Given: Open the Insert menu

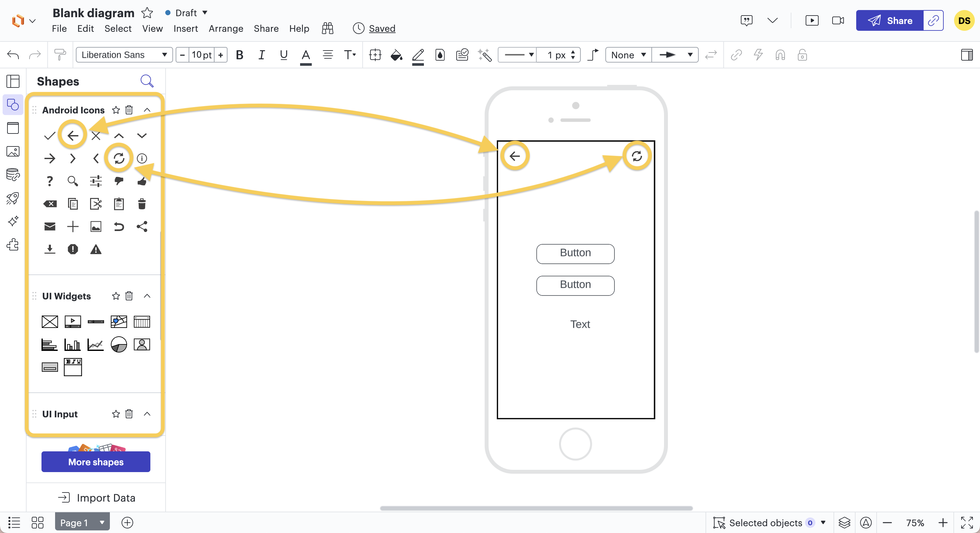Looking at the screenshot, I should [x=185, y=29].
